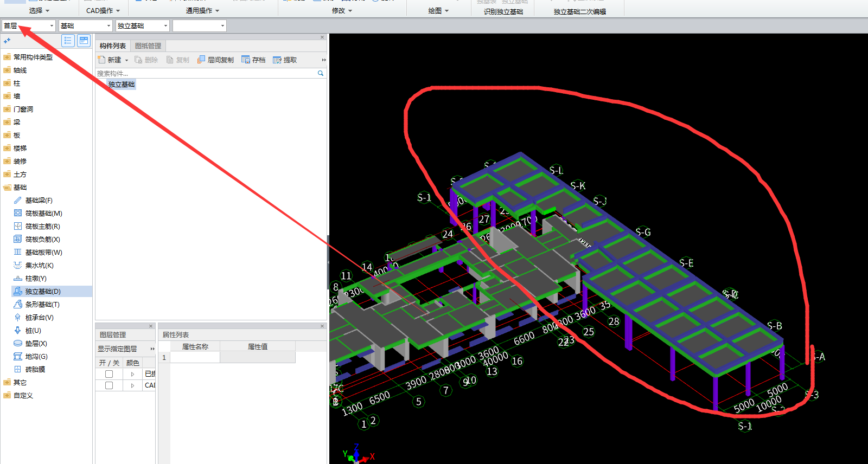The image size is (868, 464).
Task: Select 条形基础(T) item
Action: tap(42, 305)
